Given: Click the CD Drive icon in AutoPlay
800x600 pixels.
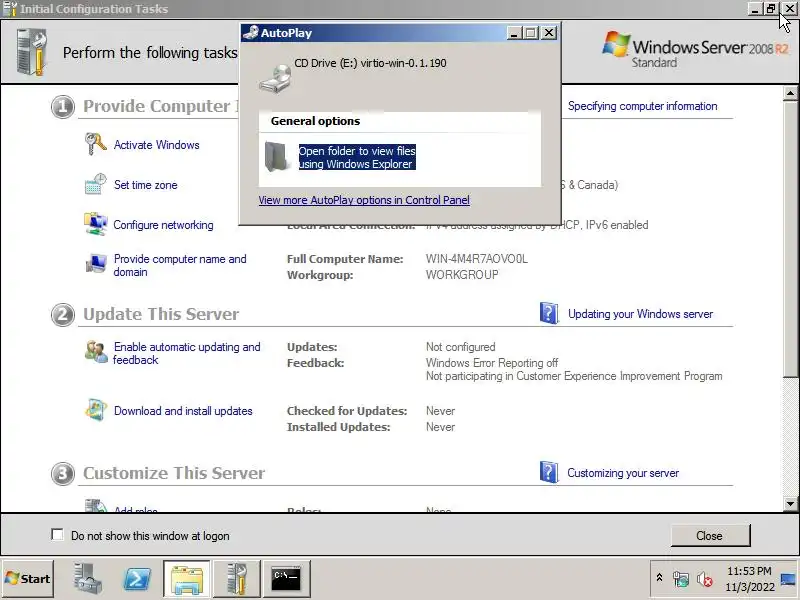Looking at the screenshot, I should pyautogui.click(x=276, y=78).
